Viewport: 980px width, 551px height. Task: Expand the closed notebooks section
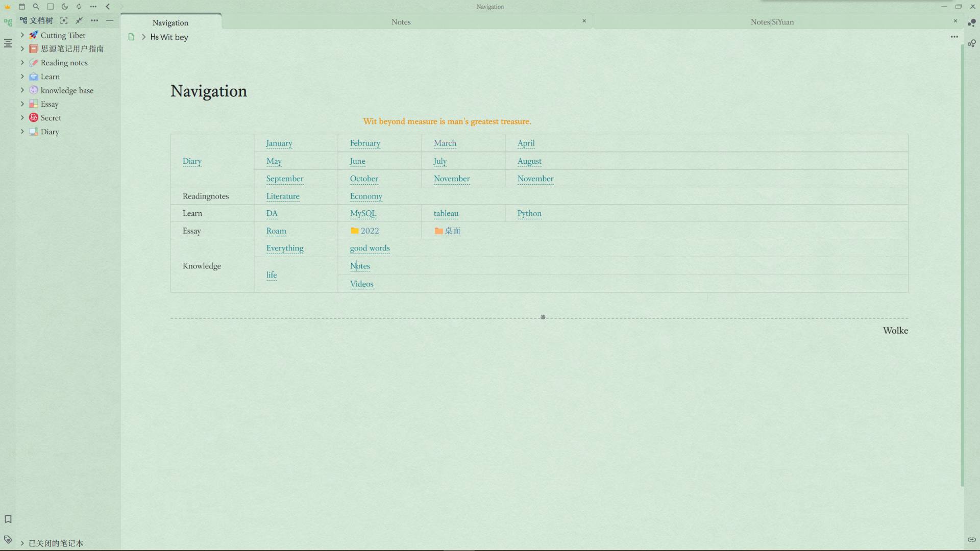(x=22, y=543)
